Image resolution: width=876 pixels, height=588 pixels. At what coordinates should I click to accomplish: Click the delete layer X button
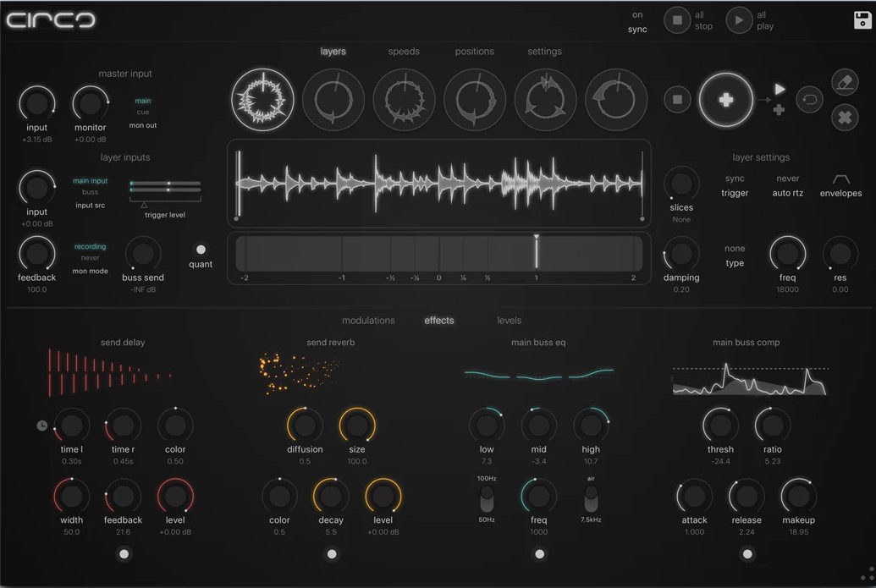845,118
